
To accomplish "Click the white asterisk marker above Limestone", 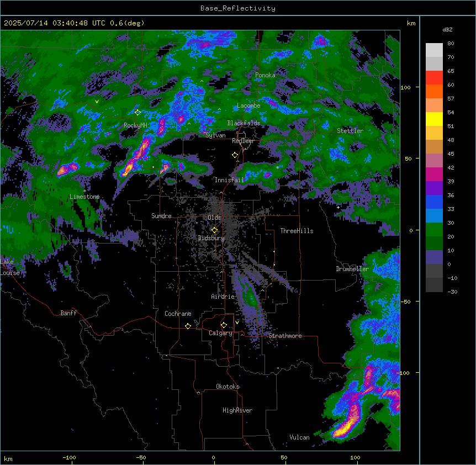I will pos(84,191).
